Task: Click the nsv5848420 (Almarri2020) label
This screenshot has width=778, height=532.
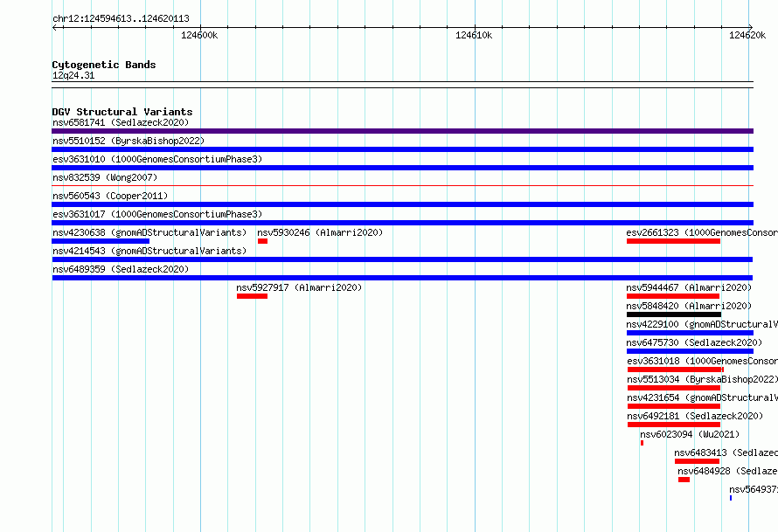Action: 689,306
